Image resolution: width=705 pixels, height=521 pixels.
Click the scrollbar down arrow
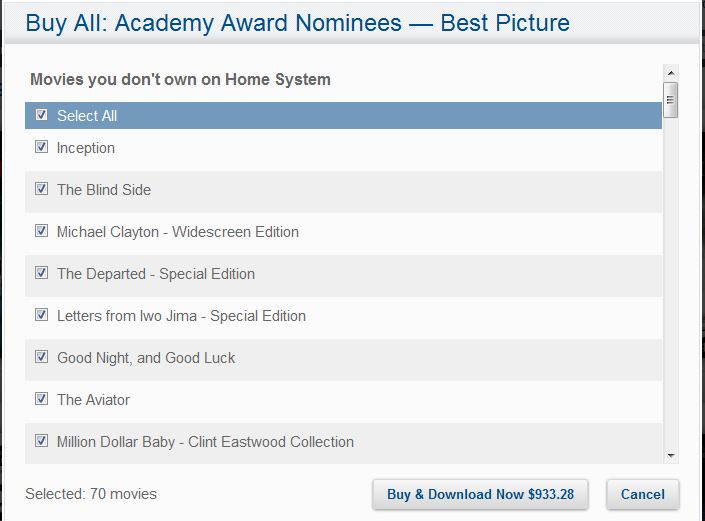(x=671, y=456)
